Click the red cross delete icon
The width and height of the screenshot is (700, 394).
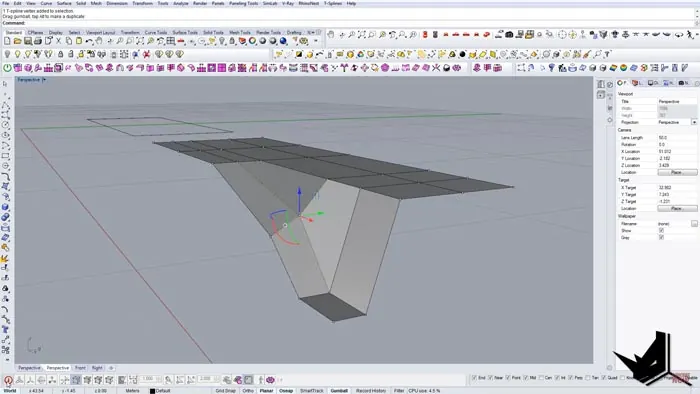click(x=146, y=54)
